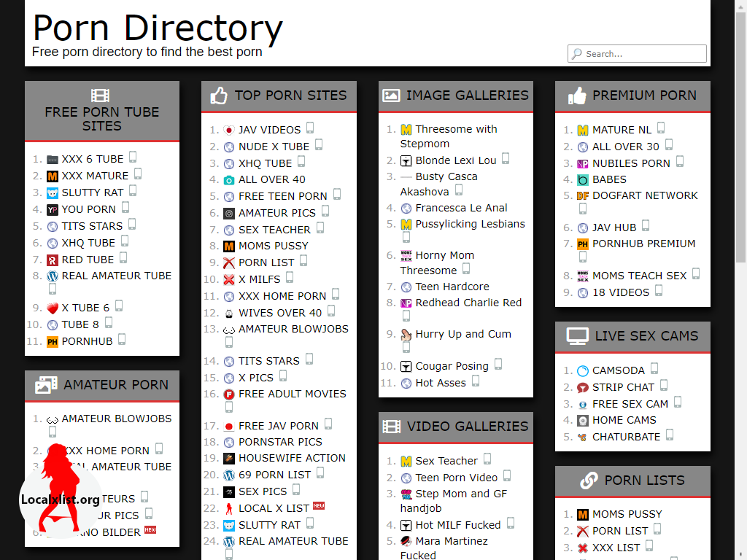Click the picture icon in Image Galleries header
Viewport: 747px width, 560px height.
pos(392,96)
